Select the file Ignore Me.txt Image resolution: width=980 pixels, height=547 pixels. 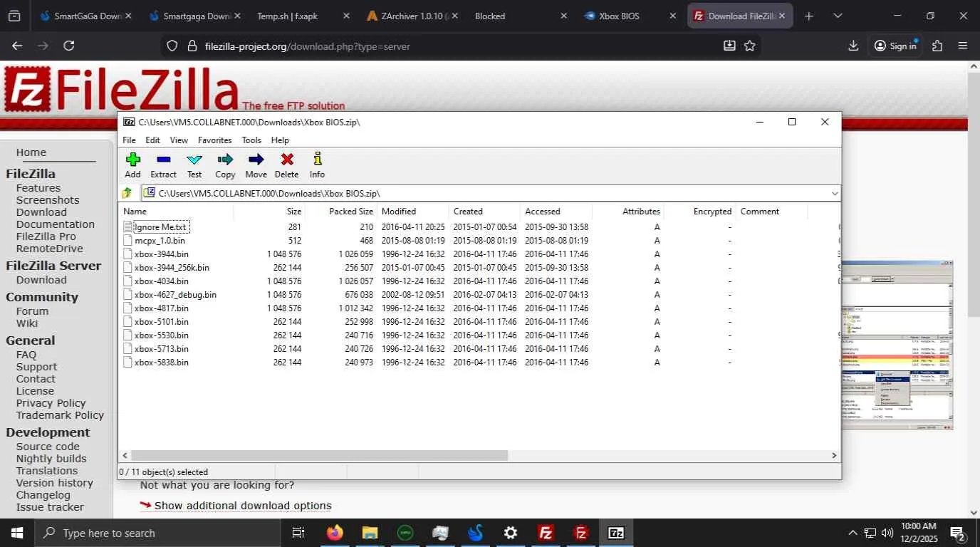(160, 227)
